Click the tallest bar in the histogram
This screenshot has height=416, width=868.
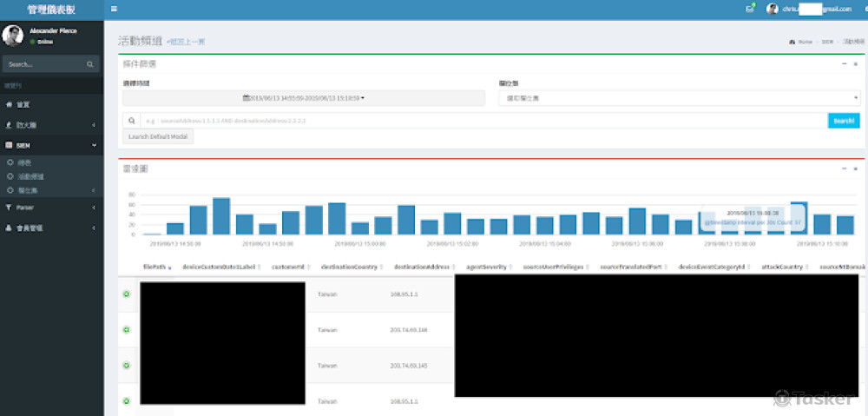pyautogui.click(x=221, y=216)
